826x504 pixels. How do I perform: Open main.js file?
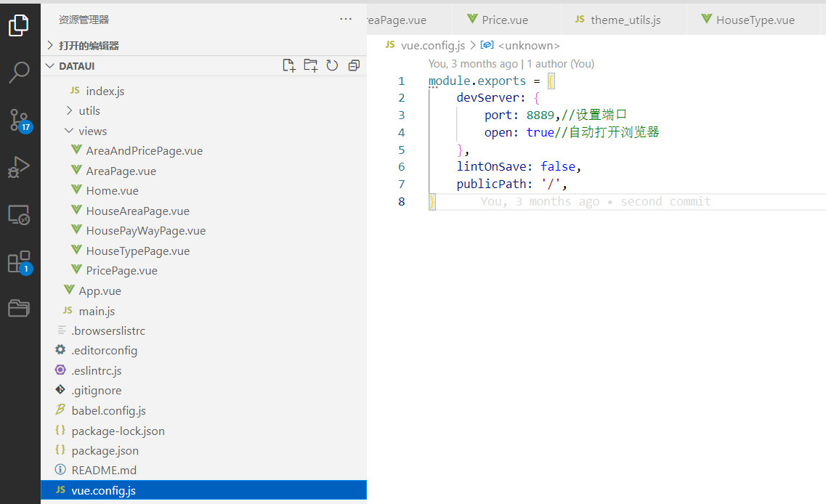(204, 312)
